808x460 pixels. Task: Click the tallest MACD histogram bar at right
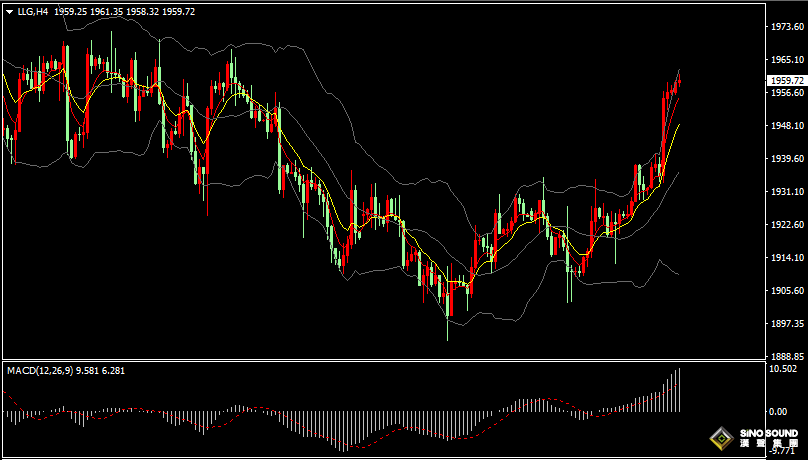(x=678, y=390)
